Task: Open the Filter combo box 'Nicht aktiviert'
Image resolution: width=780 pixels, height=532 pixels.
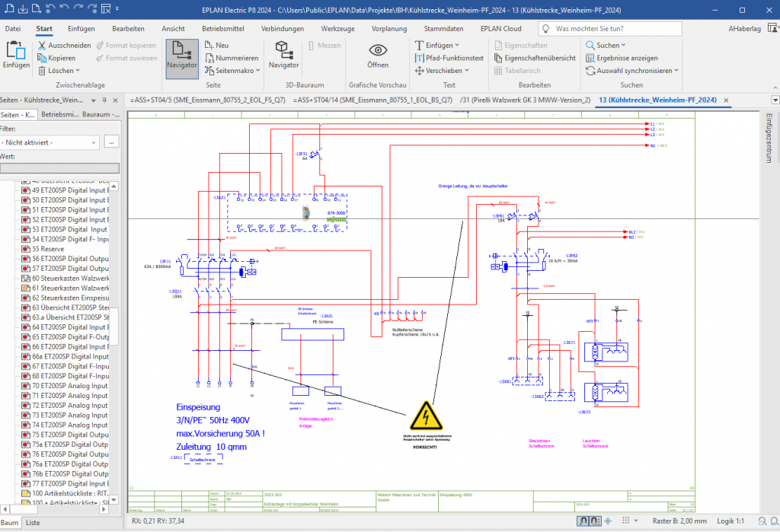Action: point(50,142)
